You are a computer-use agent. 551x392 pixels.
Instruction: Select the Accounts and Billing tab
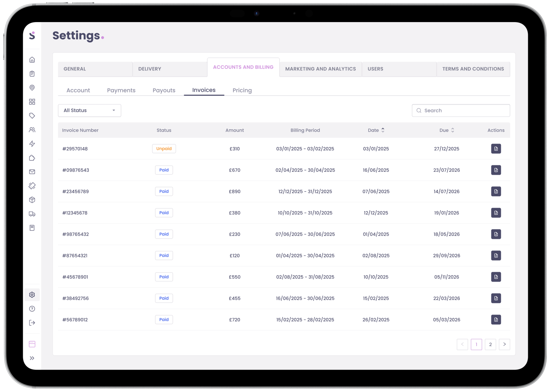tap(243, 67)
